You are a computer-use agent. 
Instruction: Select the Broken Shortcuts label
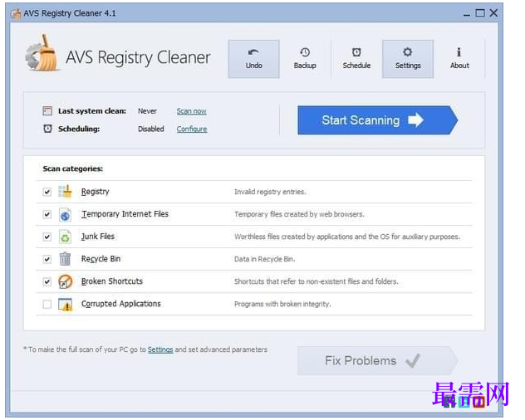tap(112, 281)
